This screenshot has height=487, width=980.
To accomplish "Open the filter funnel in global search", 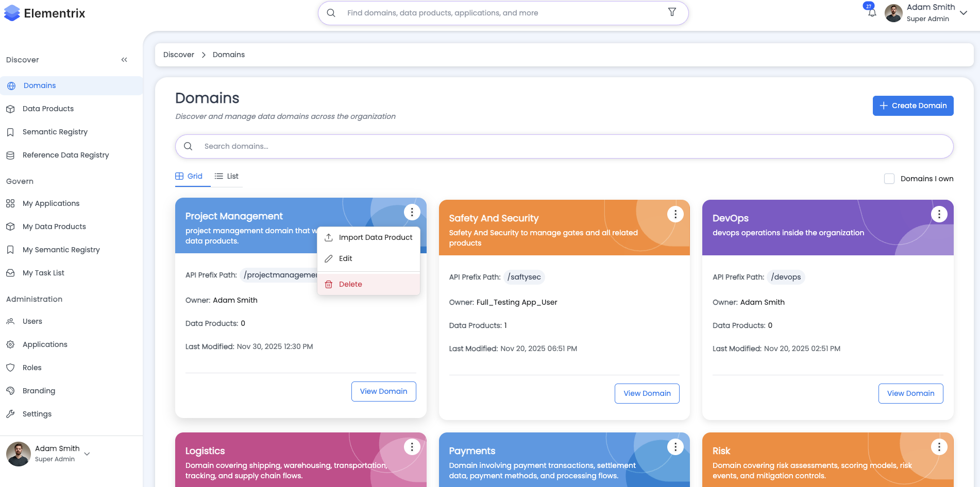I will 672,12.
